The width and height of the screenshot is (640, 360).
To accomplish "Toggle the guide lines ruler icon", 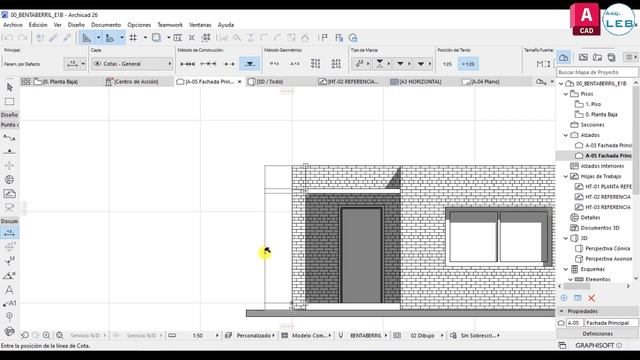I will tap(87, 38).
